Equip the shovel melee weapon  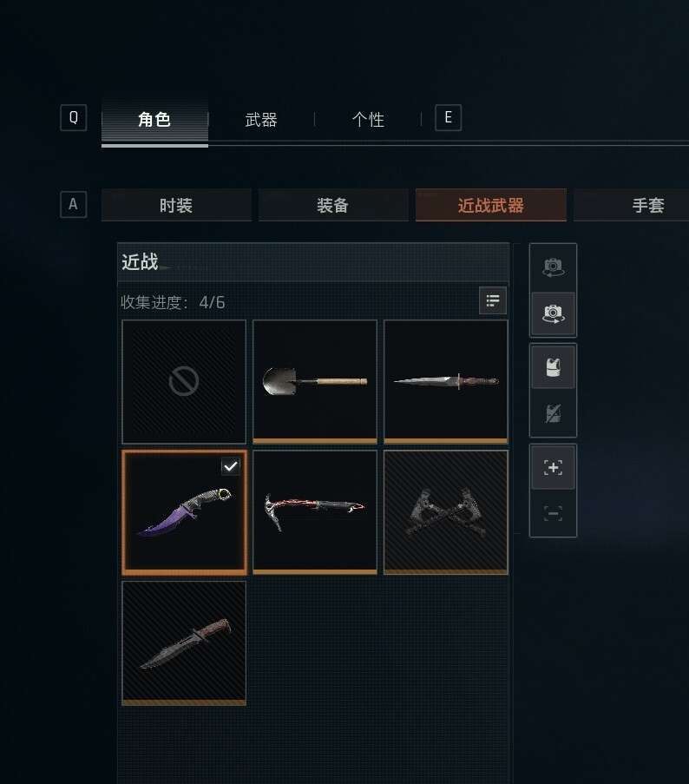click(315, 381)
